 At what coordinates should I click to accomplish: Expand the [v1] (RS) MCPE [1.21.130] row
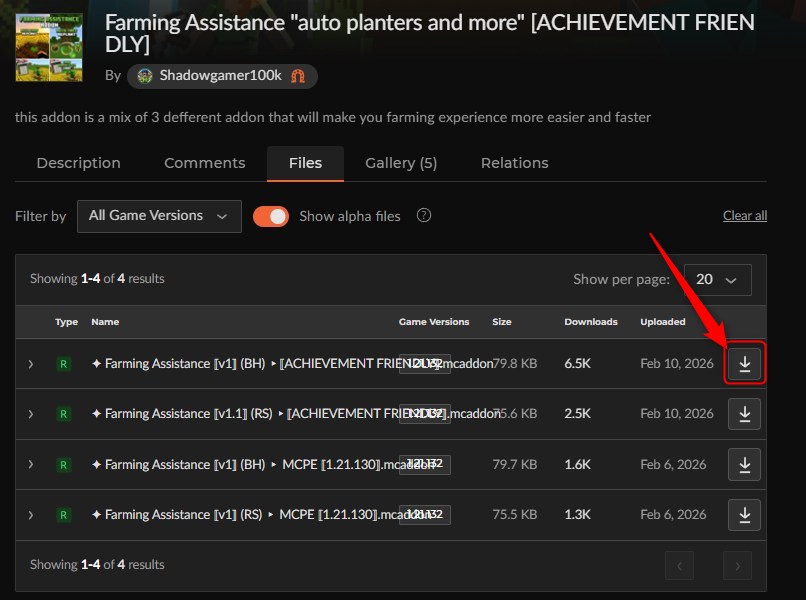[x=31, y=515]
